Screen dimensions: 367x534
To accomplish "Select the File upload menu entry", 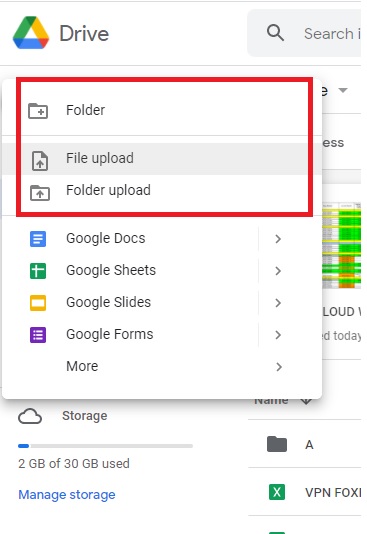I will [x=162, y=159].
